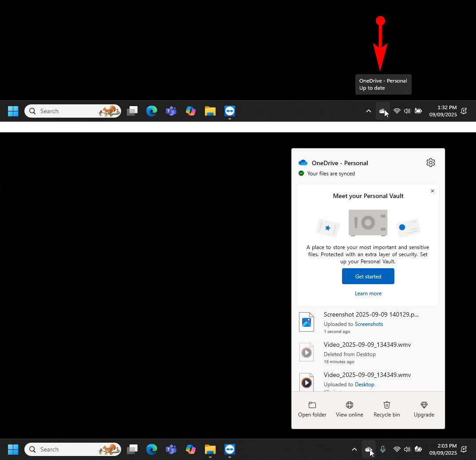Follow the Learn more link

pyautogui.click(x=368, y=293)
